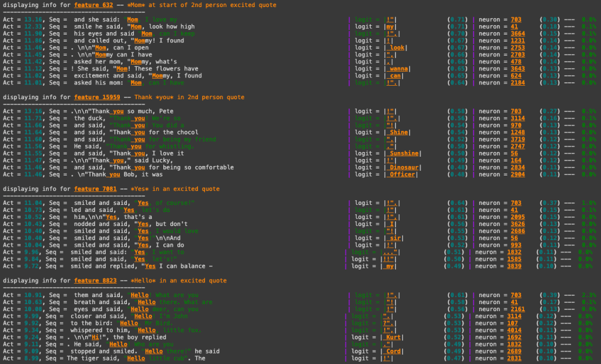Open neuron 3114 under feature 15959
This screenshot has width=601, height=364.
[x=518, y=119]
